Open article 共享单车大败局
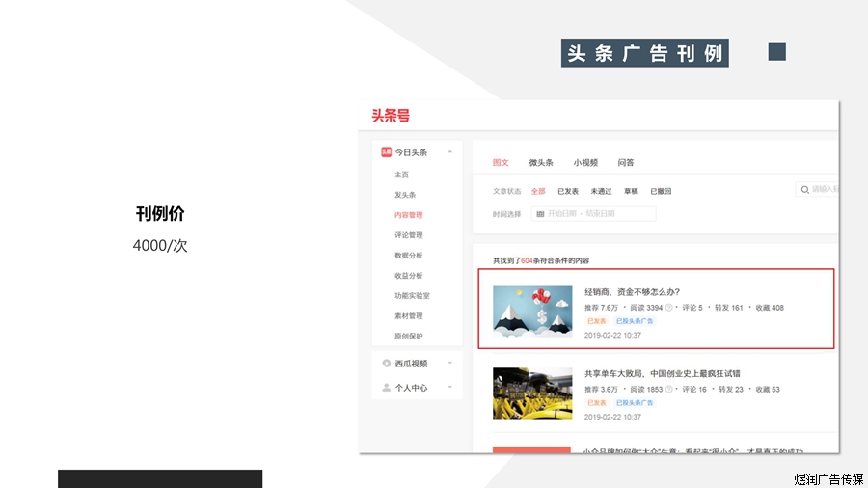868x488 pixels. tap(662, 374)
